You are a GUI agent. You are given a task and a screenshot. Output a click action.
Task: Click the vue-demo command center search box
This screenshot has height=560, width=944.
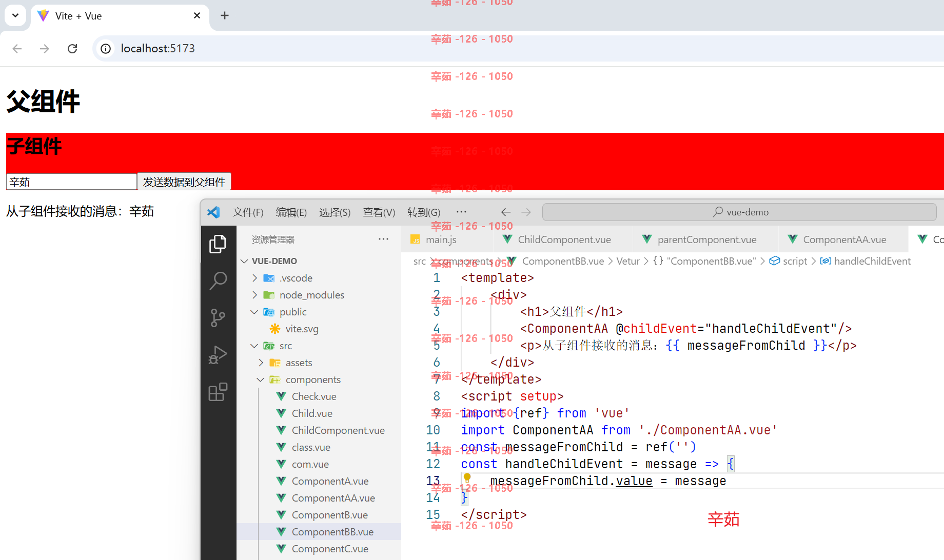pyautogui.click(x=739, y=212)
